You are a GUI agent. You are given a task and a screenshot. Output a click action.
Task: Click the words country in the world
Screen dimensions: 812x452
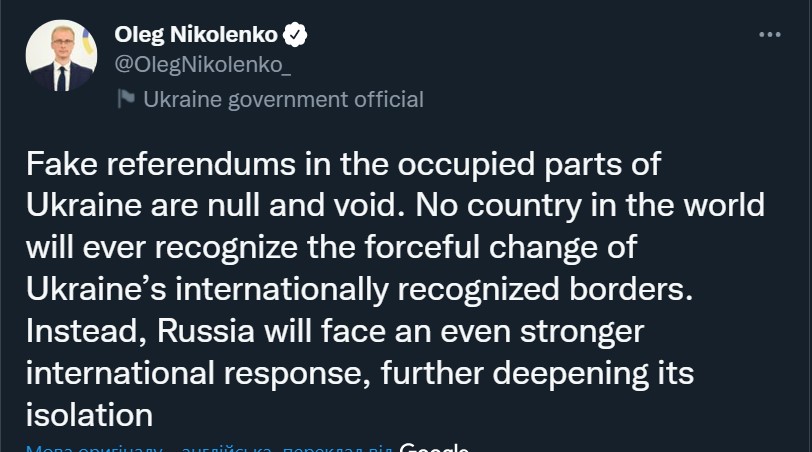point(616,205)
